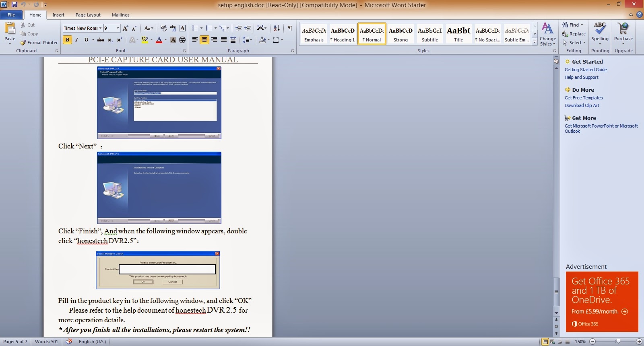Open the Change Styles menu
644x346 pixels.
tap(547, 35)
